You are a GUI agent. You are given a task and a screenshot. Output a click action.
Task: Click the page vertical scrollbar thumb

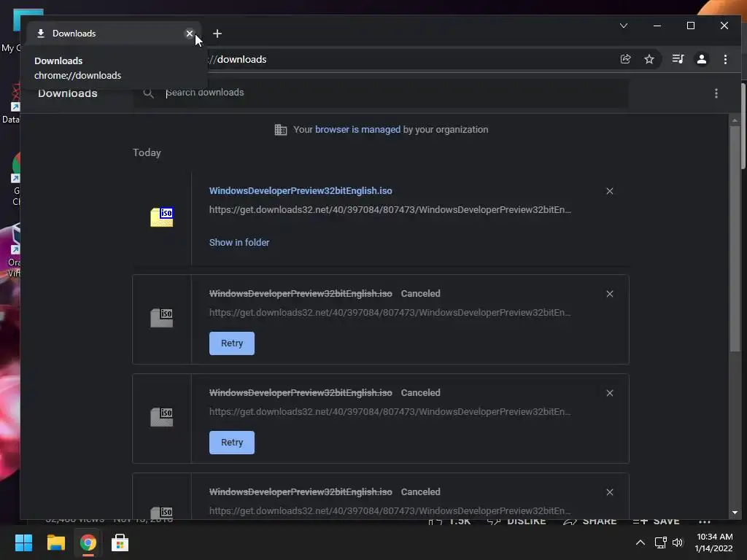pos(735,238)
